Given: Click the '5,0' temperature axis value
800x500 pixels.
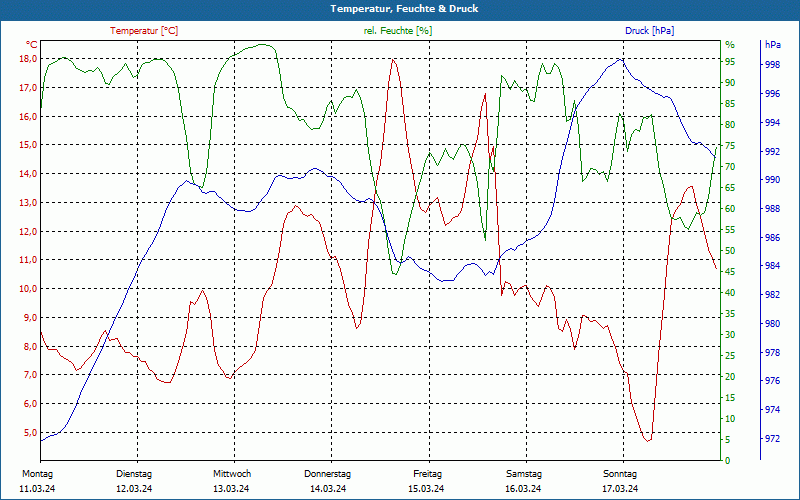Looking at the screenshot, I should point(30,433).
